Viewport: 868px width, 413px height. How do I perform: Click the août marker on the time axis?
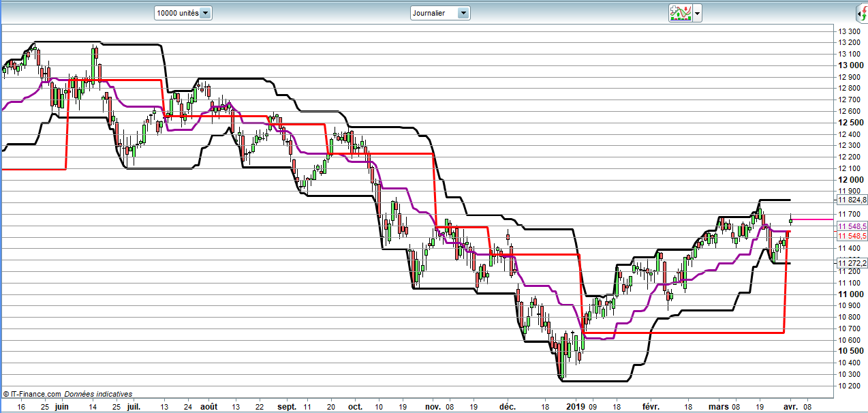pyautogui.click(x=208, y=406)
